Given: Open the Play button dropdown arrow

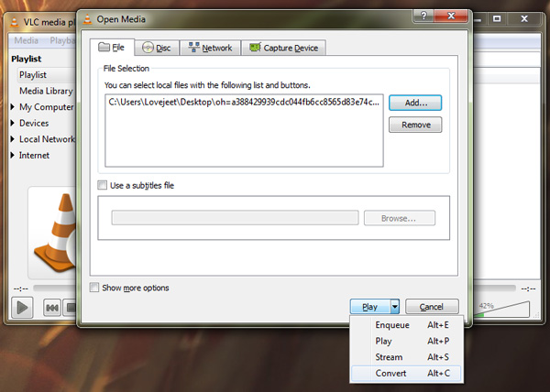Looking at the screenshot, I should tap(395, 307).
